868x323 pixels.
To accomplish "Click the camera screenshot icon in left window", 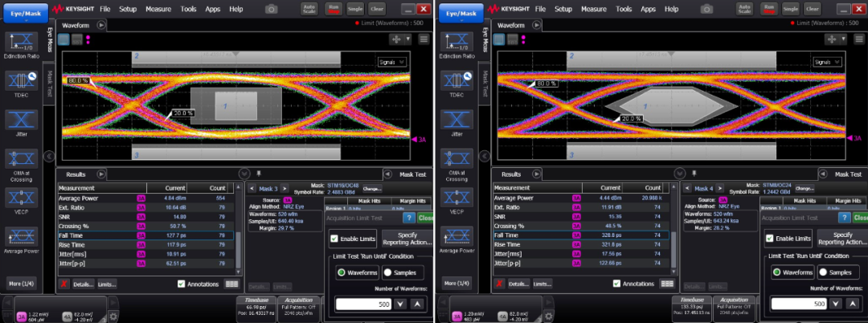I will tap(272, 9).
